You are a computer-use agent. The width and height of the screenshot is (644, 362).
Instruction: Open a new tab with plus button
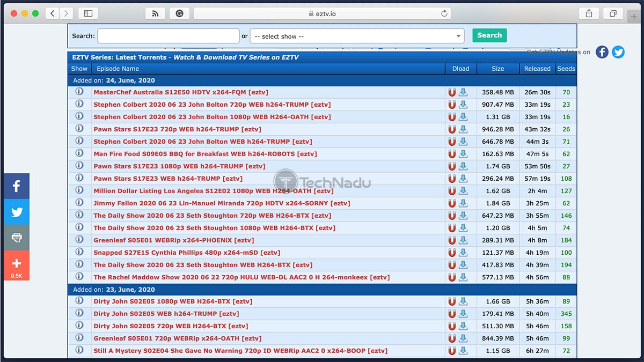[x=634, y=17]
